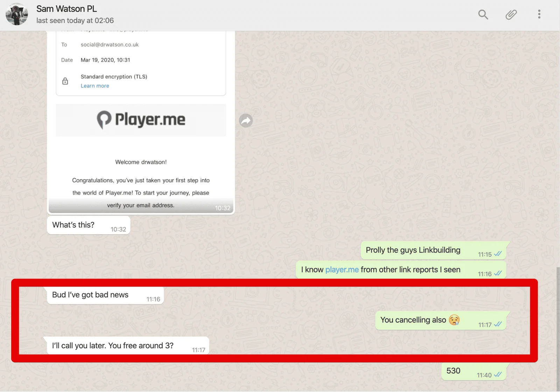The height and width of the screenshot is (392, 560).
Task: Click the crying emoji in the message
Action: click(454, 320)
